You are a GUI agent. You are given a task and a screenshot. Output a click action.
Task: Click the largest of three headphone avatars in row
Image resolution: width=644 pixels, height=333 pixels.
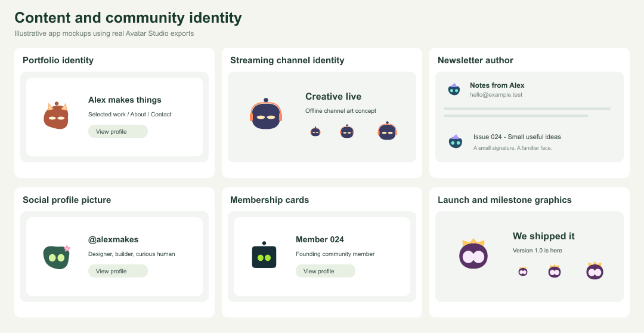click(x=388, y=131)
